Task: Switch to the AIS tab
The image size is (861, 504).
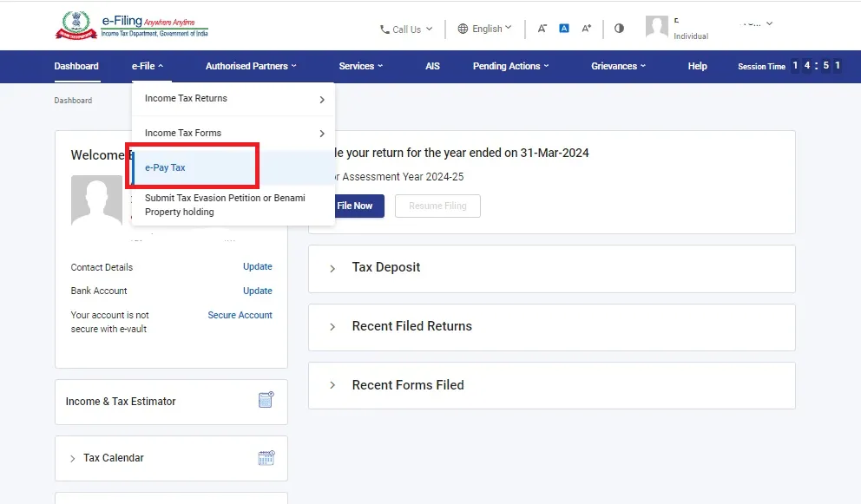Action: (432, 66)
